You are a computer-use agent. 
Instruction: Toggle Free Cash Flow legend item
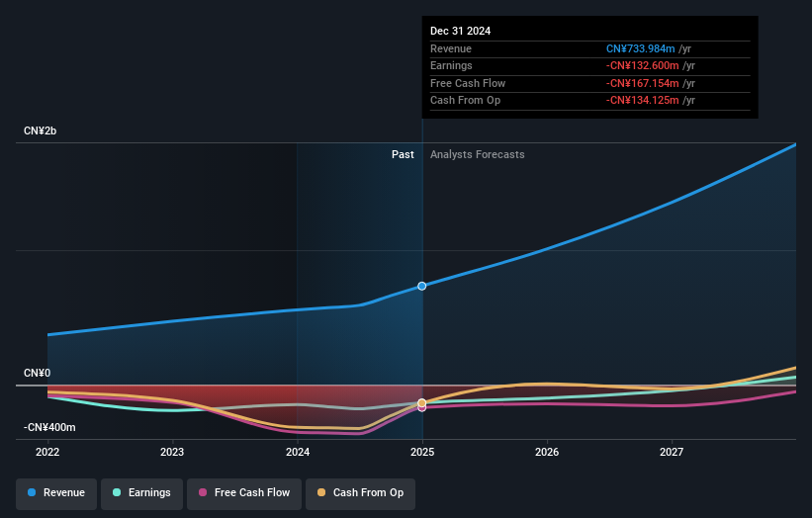tap(243, 492)
